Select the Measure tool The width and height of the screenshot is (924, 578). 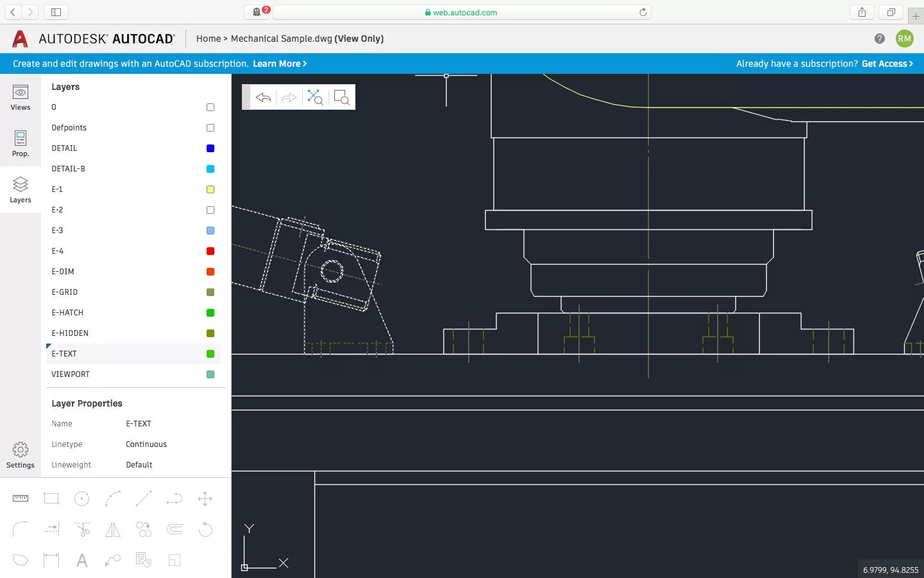pyautogui.click(x=21, y=498)
